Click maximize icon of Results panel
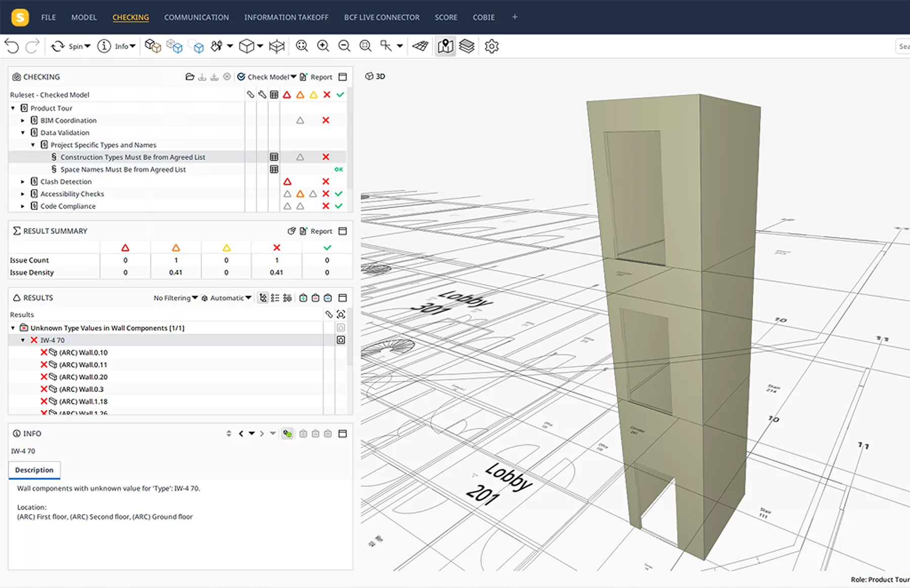910x588 pixels. [x=342, y=298]
